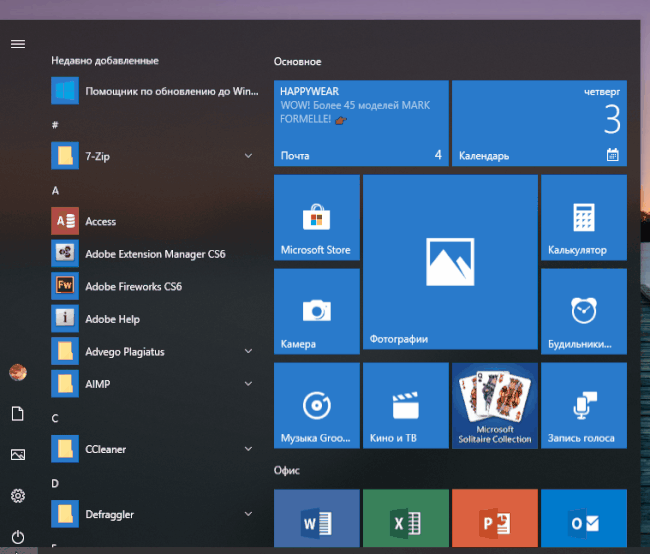Launch Windows Update Assistant app icon
Screen dimensions: 650x554
point(65,91)
